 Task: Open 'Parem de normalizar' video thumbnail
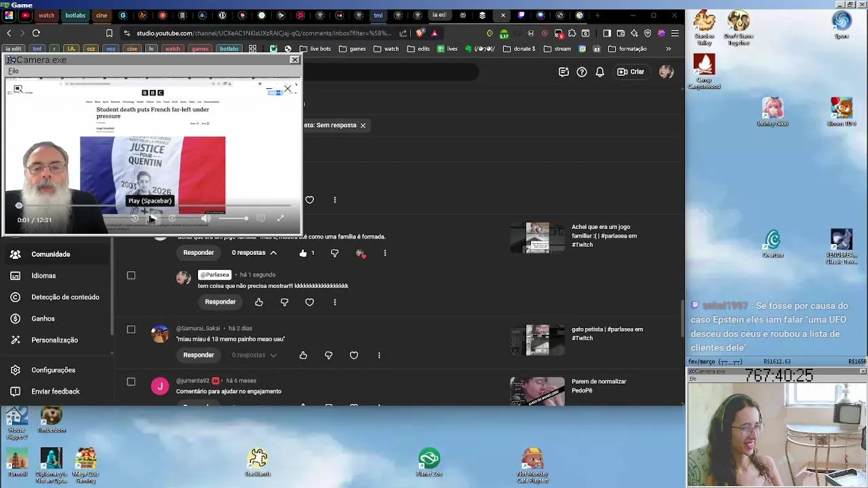pos(537,391)
